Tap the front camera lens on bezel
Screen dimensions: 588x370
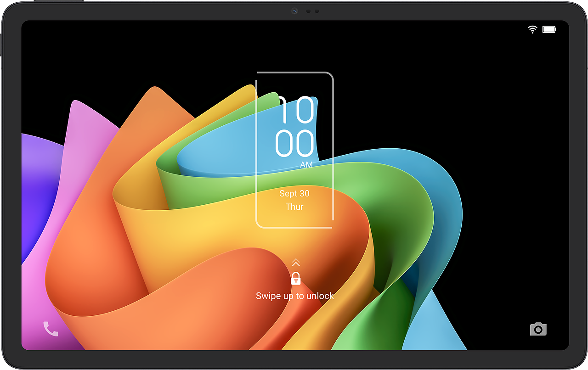pos(294,11)
